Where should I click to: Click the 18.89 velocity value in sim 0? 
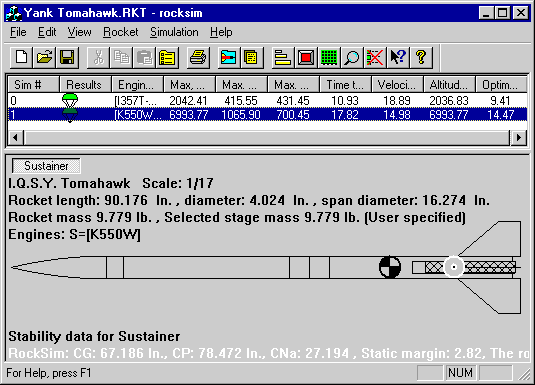pyautogui.click(x=397, y=101)
